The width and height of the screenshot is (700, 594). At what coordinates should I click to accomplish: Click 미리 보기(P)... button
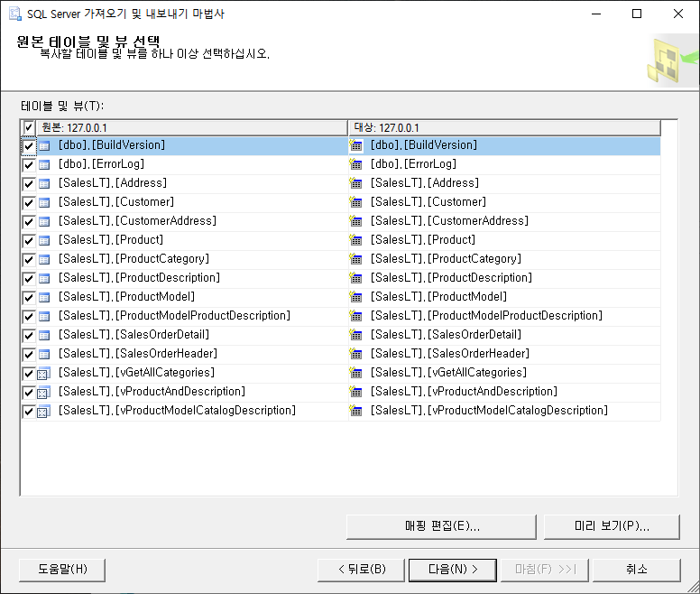click(x=612, y=526)
